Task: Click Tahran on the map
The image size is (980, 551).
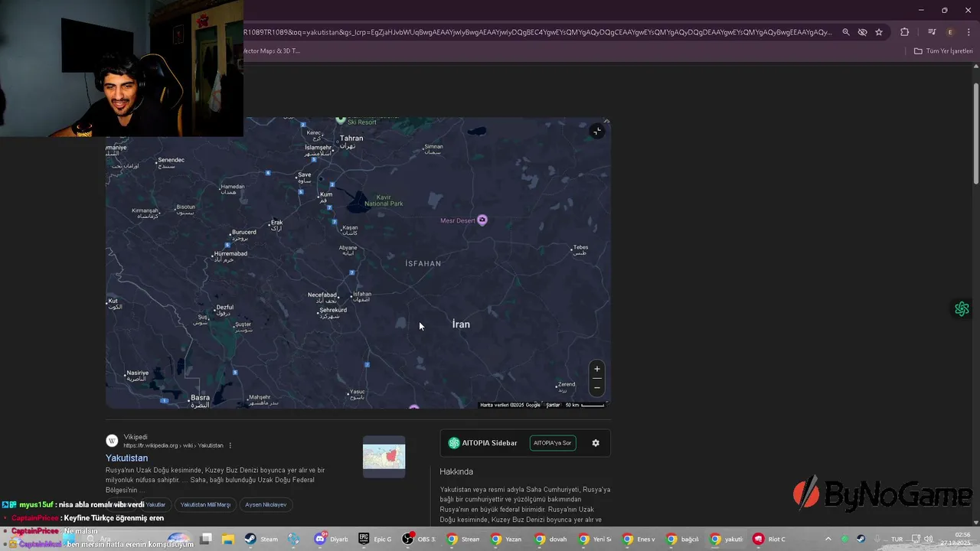Action: point(351,139)
